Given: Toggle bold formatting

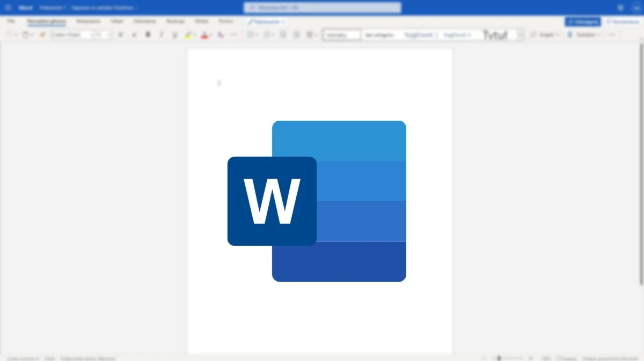Looking at the screenshot, I should pos(148,35).
